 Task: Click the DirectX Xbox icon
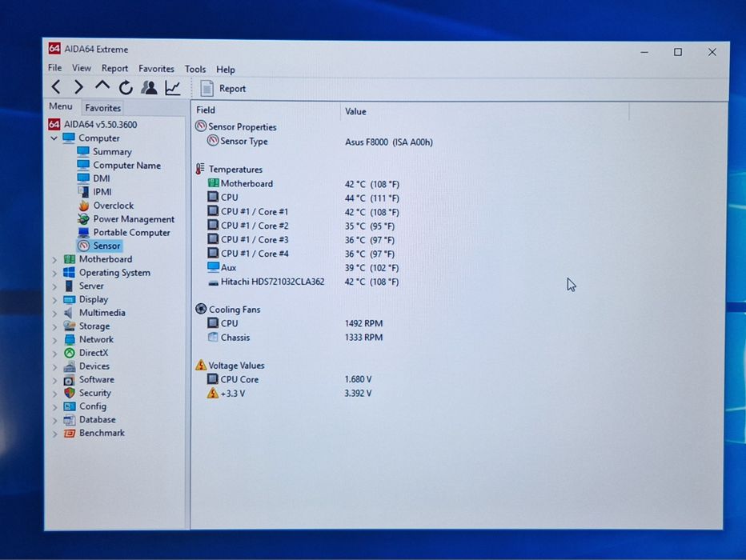point(70,353)
